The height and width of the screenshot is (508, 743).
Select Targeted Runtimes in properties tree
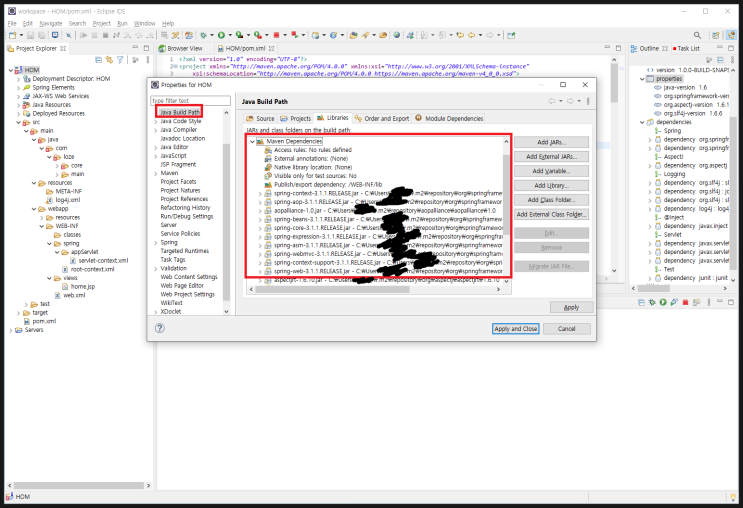tap(185, 251)
